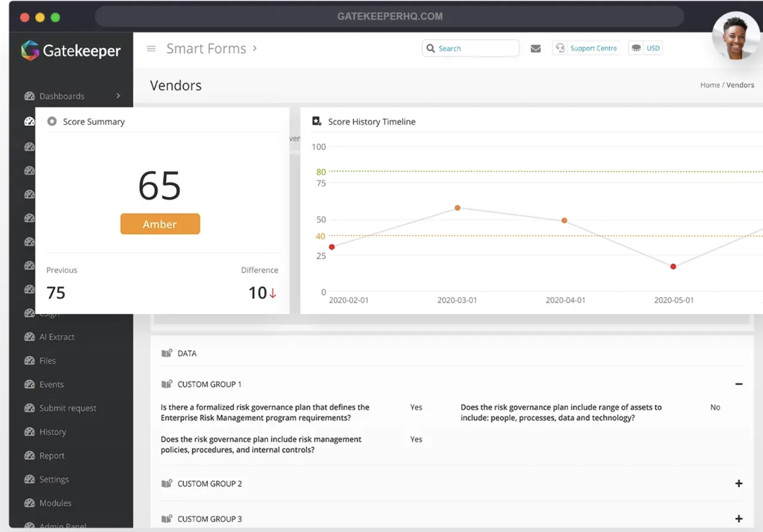Image resolution: width=763 pixels, height=532 pixels.
Task: Click the USD currency icon
Action: click(636, 48)
